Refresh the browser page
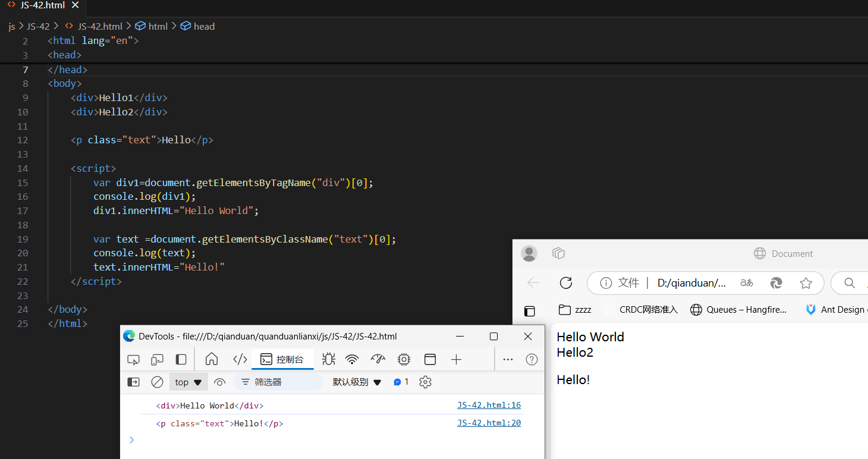 click(566, 283)
